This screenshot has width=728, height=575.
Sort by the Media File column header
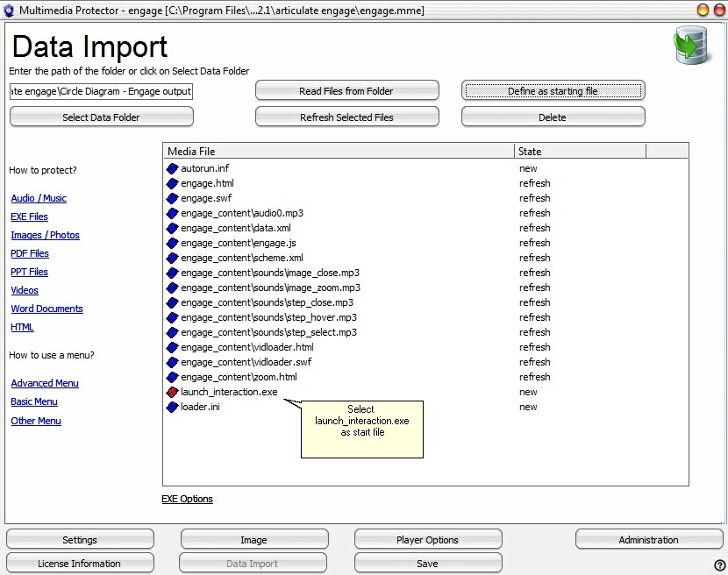[x=338, y=152]
